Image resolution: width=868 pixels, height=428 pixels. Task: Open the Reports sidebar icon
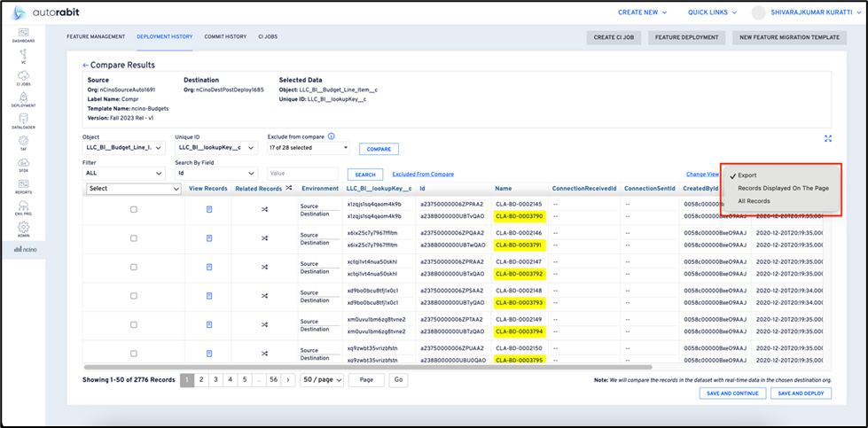(23, 187)
